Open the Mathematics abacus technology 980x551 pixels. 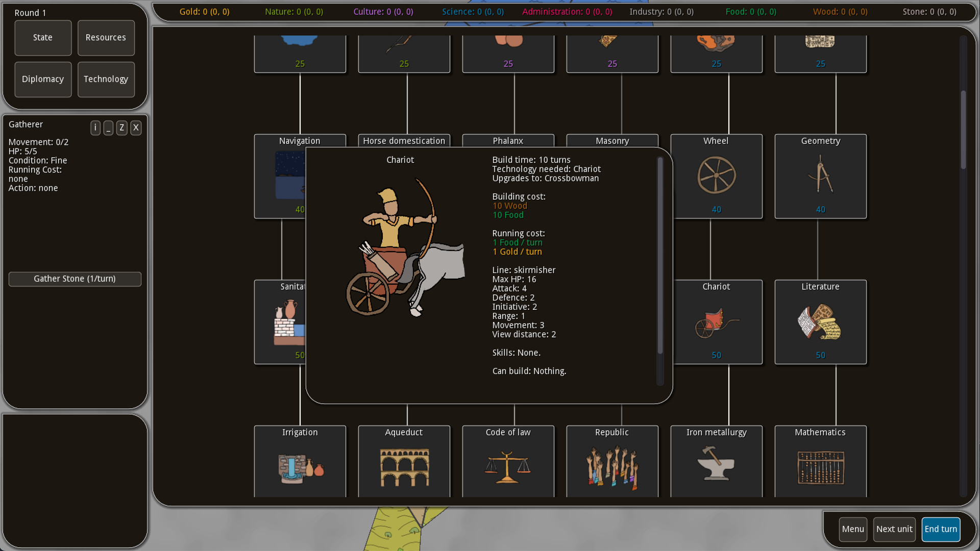pyautogui.click(x=820, y=467)
